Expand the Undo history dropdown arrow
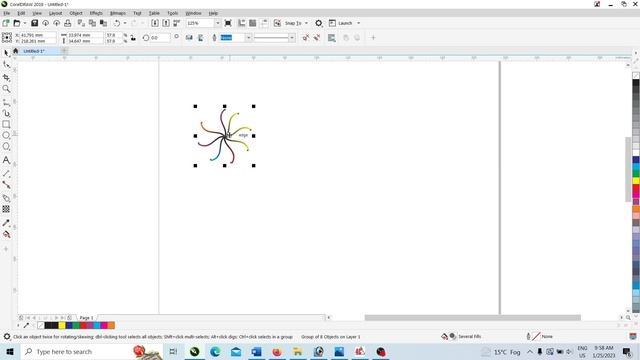The height and width of the screenshot is (360, 640). click(125, 23)
